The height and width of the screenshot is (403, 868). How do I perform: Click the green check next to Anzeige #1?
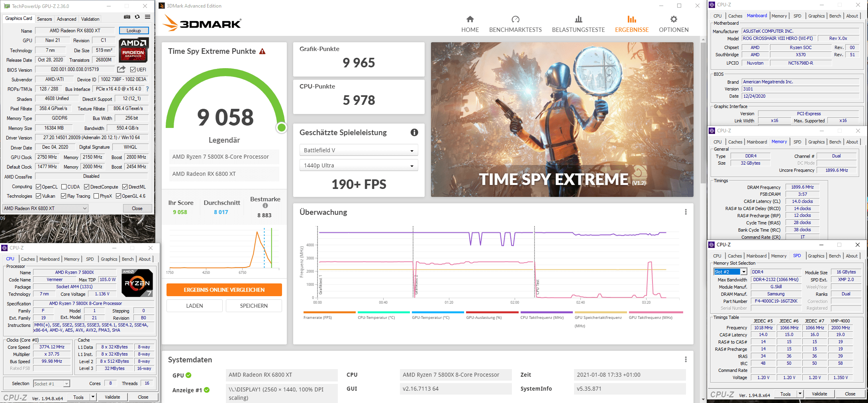207,390
